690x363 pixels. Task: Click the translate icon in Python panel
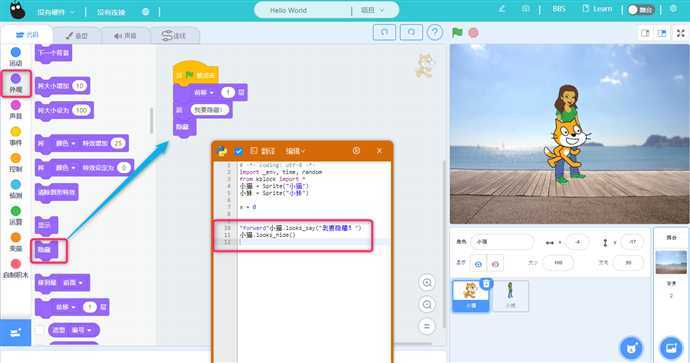pos(254,151)
